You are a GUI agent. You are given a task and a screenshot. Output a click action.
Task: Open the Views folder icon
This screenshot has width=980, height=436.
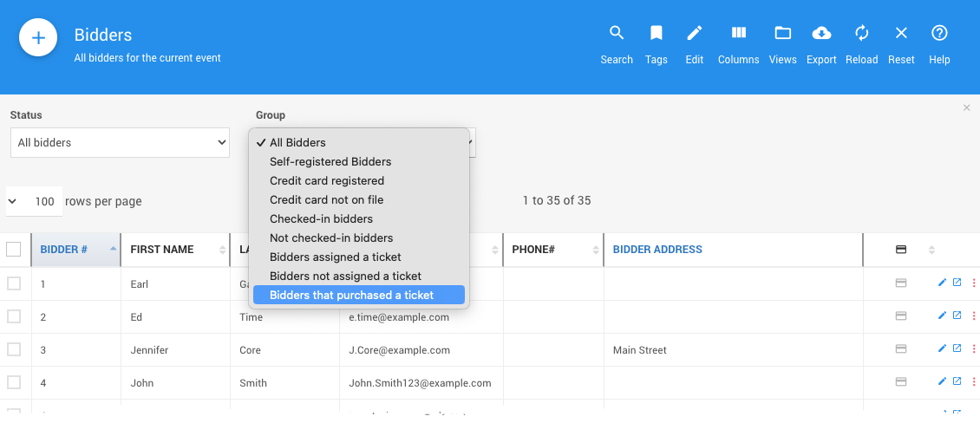point(782,43)
